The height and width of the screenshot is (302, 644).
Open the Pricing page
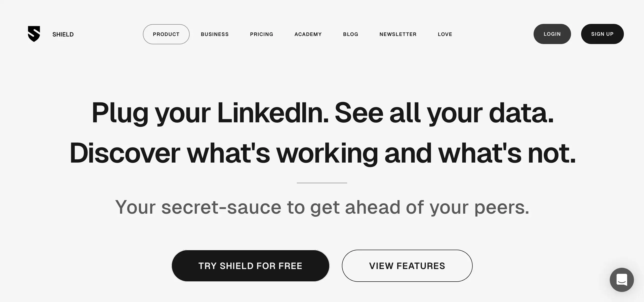[x=262, y=34]
